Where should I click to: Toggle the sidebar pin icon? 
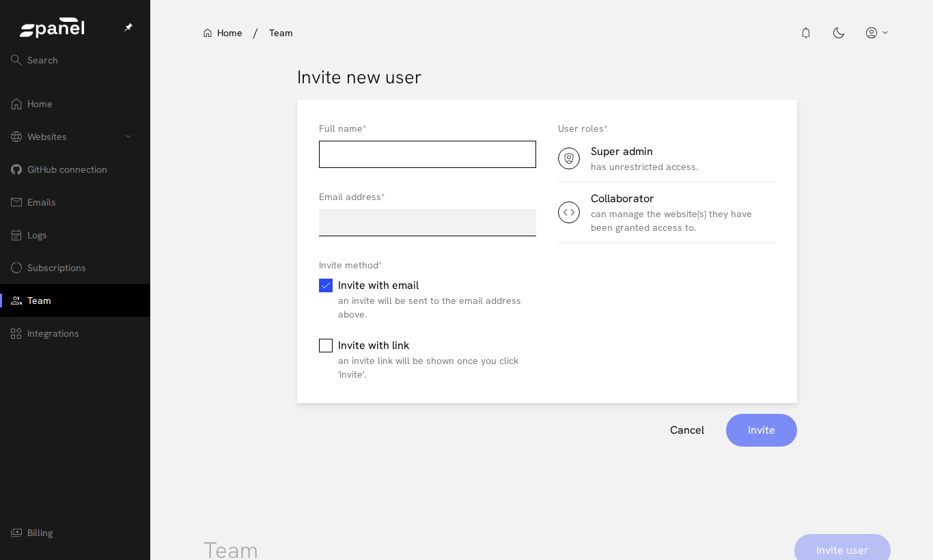click(128, 27)
